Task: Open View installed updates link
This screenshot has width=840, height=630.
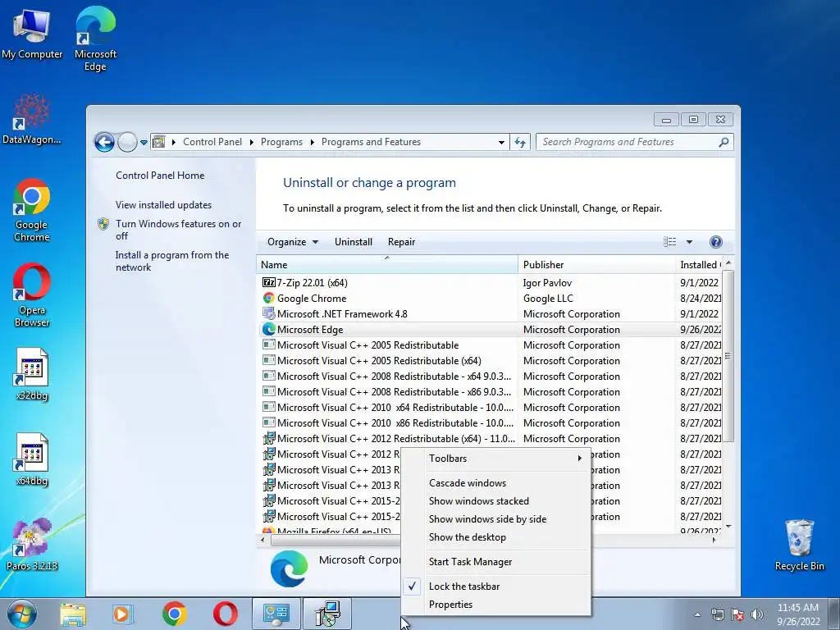Action: pos(163,204)
